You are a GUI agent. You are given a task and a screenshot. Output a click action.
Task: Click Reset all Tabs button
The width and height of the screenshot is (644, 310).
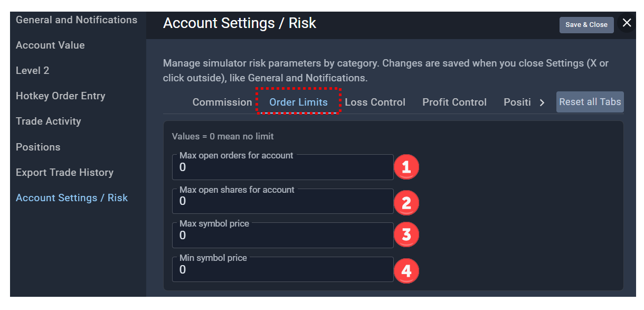click(590, 101)
